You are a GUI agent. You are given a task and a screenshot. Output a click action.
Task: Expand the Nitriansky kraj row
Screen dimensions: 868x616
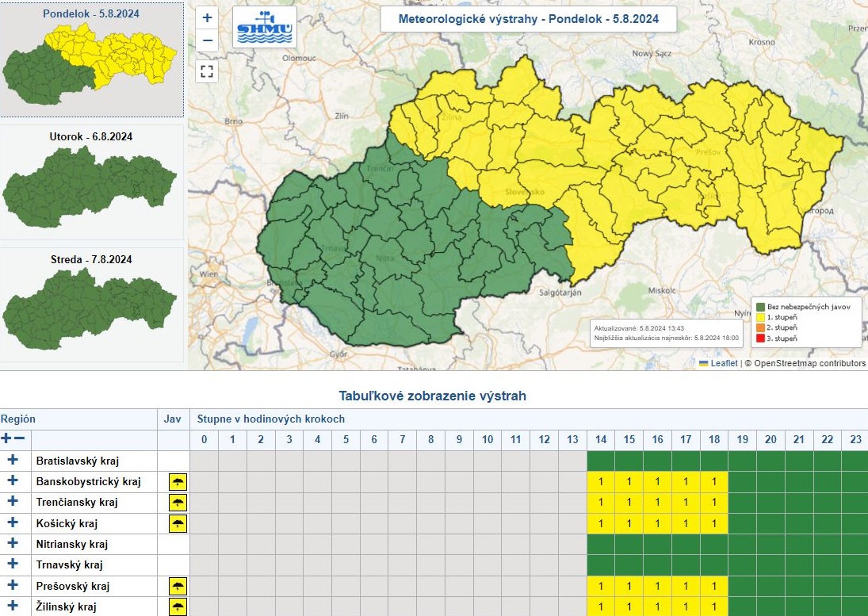tap(13, 544)
